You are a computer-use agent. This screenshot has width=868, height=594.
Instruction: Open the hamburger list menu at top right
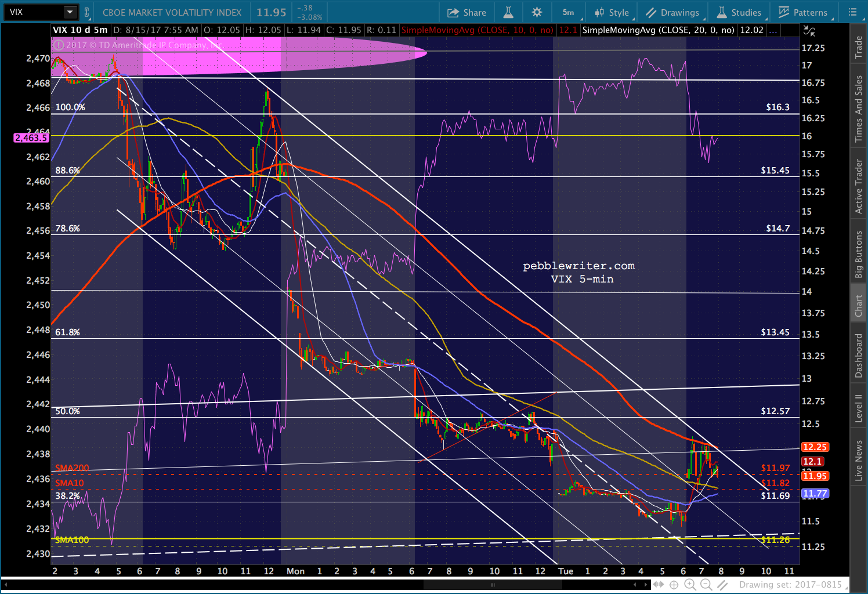(x=852, y=12)
